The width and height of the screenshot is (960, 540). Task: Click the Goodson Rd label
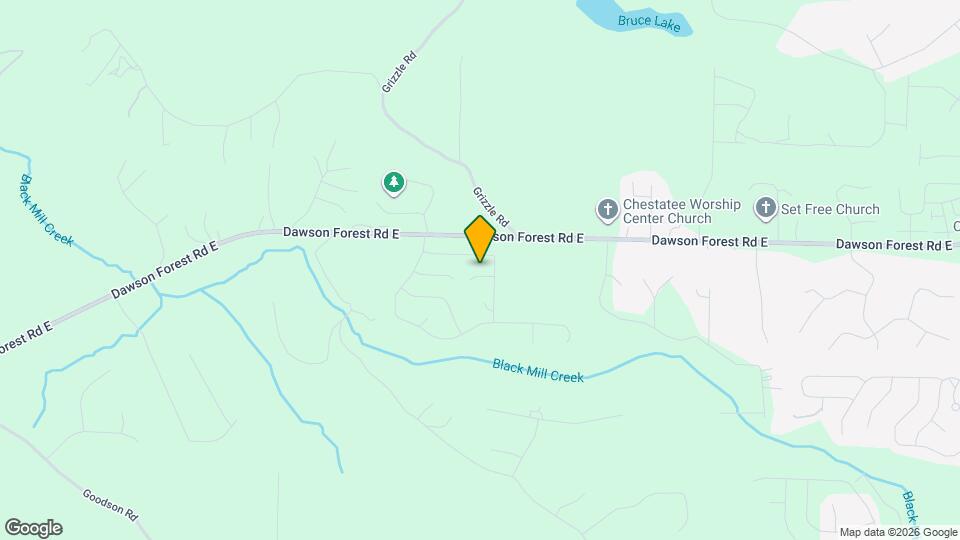pos(110,505)
